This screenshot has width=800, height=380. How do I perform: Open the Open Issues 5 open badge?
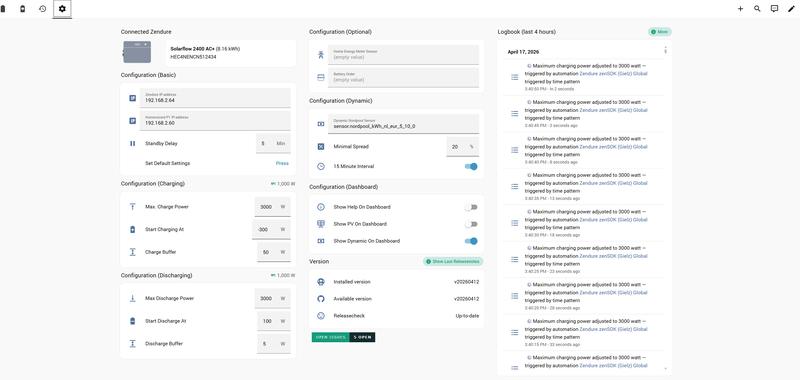point(343,337)
